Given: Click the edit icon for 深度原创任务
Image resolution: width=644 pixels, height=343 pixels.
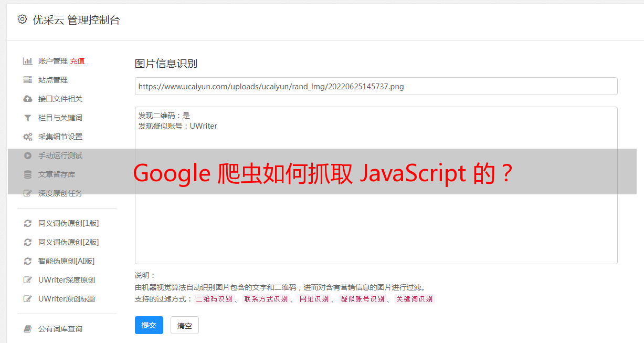Looking at the screenshot, I should pyautogui.click(x=28, y=193).
